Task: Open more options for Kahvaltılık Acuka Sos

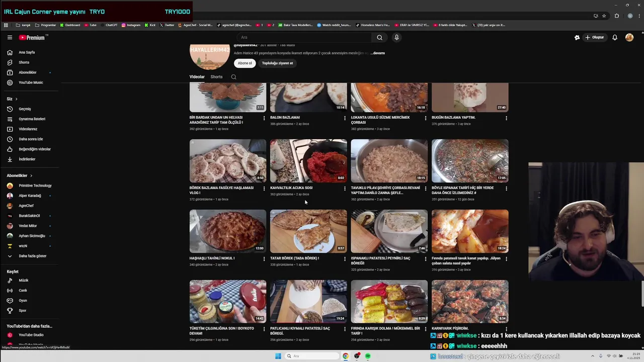Action: pyautogui.click(x=345, y=189)
